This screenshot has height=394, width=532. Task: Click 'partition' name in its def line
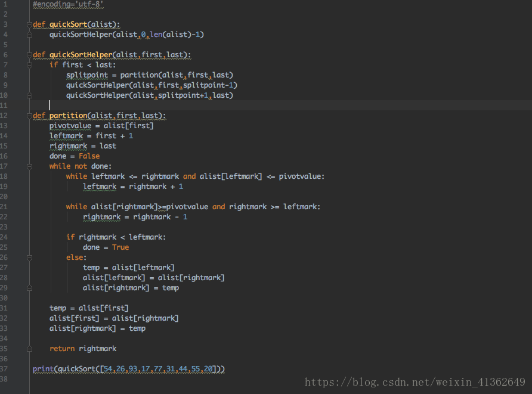68,116
